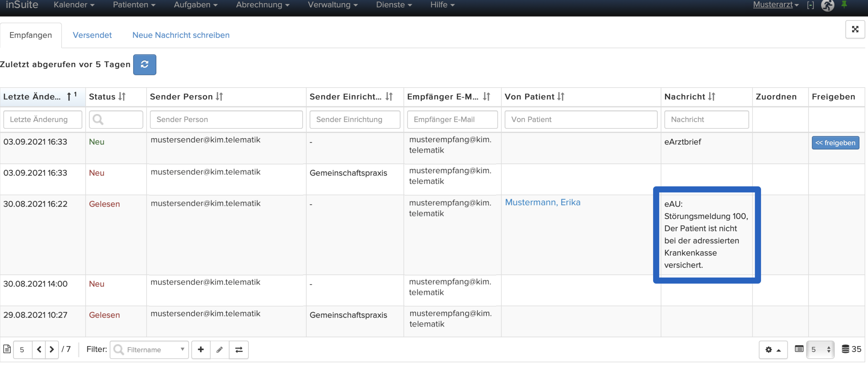Open the Dienste menu
Viewport: 868px width, 366px height.
tap(394, 5)
